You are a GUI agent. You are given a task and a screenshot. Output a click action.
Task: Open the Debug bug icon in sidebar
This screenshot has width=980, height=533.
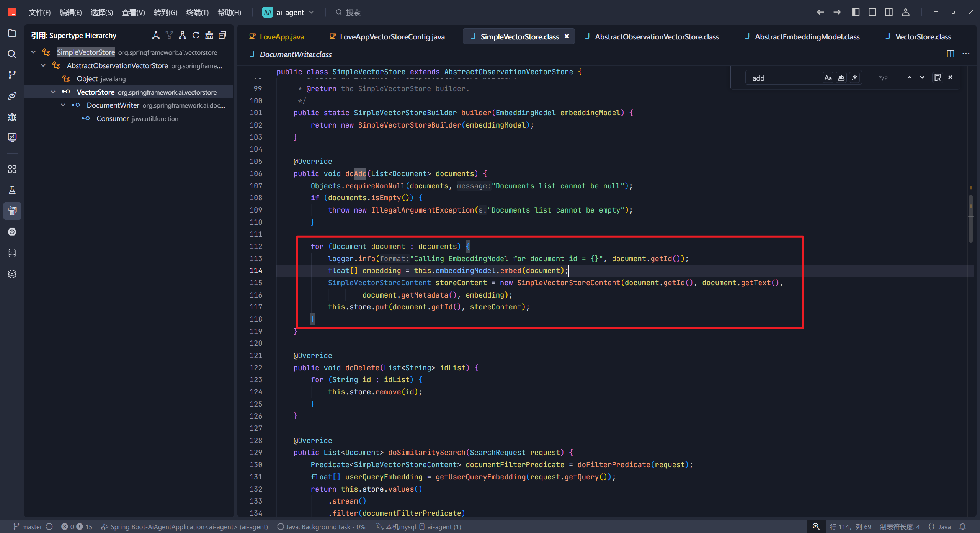click(x=12, y=117)
